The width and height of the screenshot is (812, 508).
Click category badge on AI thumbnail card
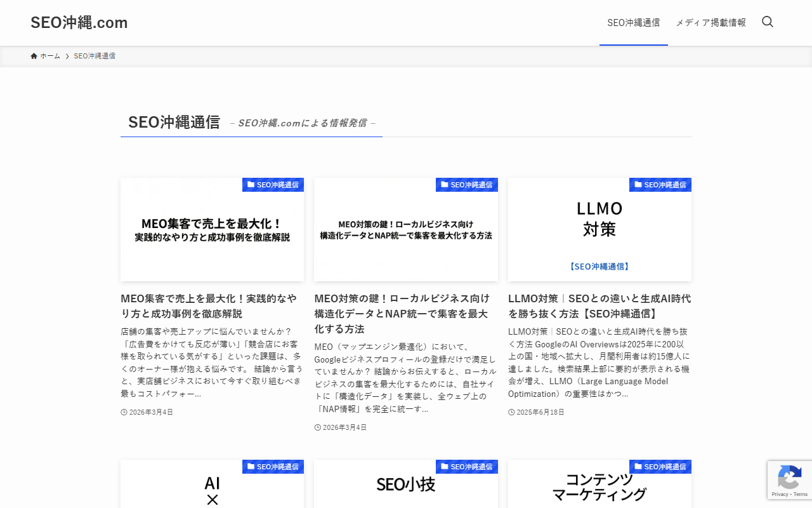pyautogui.click(x=273, y=467)
